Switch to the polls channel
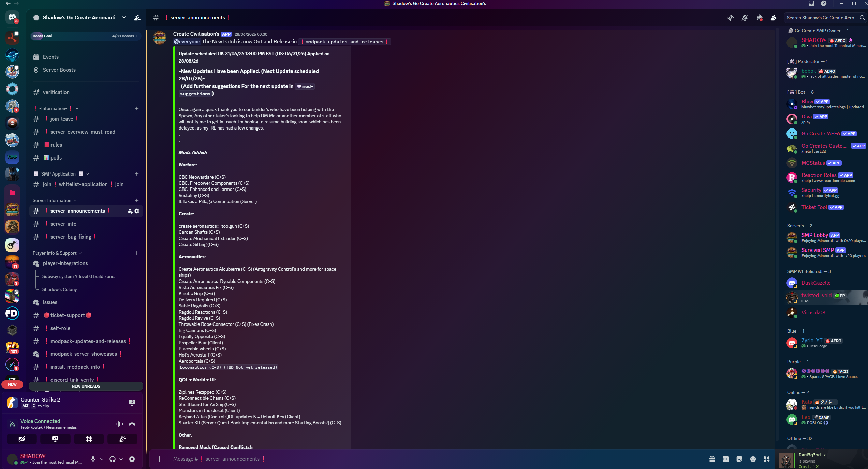868x469 pixels. coord(86,158)
